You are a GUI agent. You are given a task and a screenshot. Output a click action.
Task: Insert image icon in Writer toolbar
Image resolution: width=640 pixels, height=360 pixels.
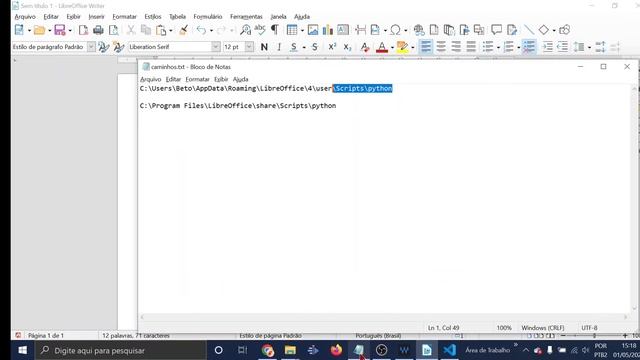(313, 30)
